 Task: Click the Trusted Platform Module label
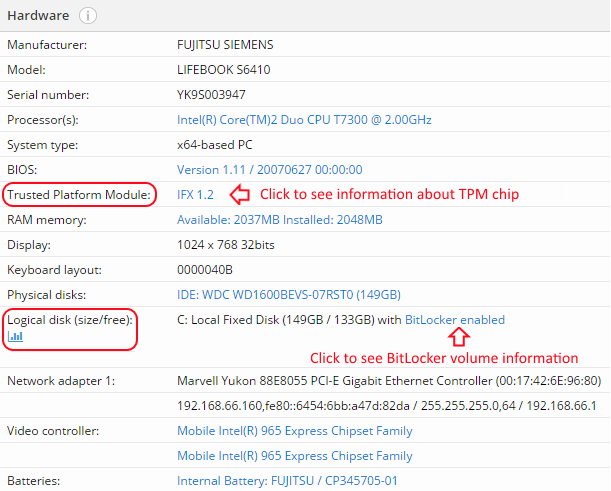tap(79, 194)
